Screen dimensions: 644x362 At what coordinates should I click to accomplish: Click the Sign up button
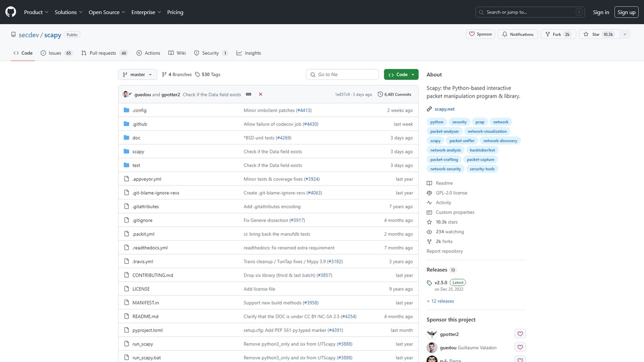[626, 12]
